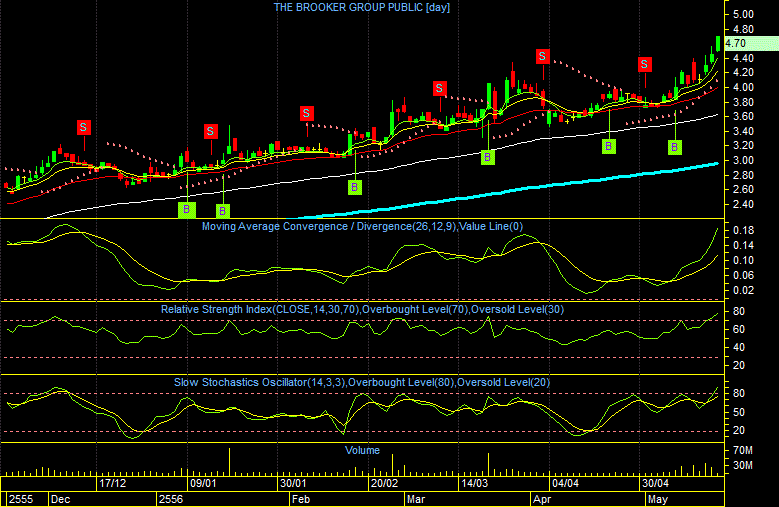Viewport: 779px width, 507px height.
Task: Select the Dec month label
Action: pyautogui.click(x=61, y=499)
